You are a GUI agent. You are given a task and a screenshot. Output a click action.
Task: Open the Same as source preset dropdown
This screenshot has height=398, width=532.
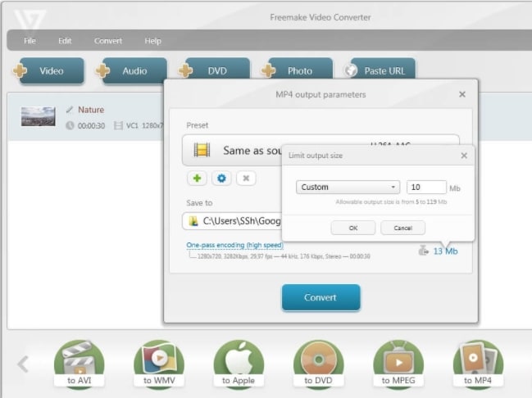232,150
